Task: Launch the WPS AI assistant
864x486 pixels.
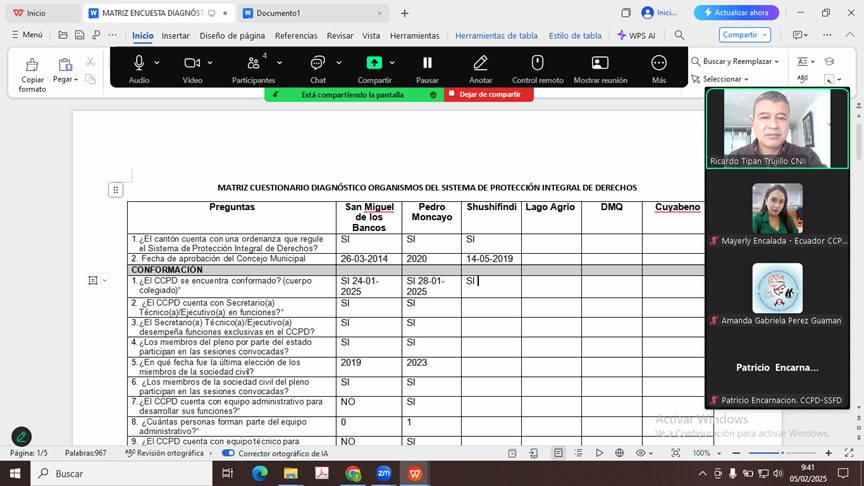Action: tap(636, 35)
